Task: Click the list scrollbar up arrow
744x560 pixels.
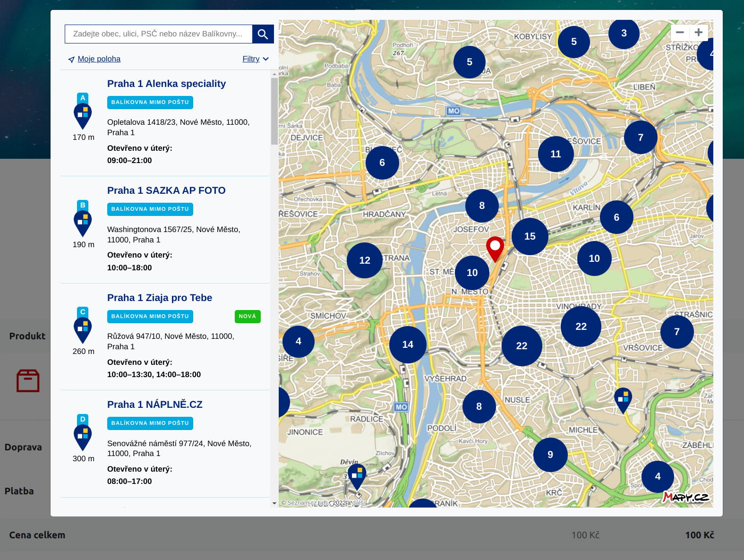Action: click(274, 74)
